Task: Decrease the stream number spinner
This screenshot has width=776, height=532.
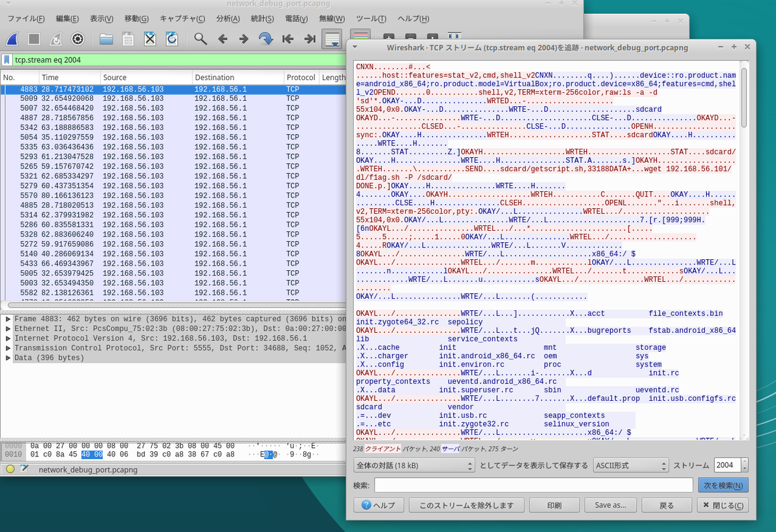Action: tap(745, 469)
